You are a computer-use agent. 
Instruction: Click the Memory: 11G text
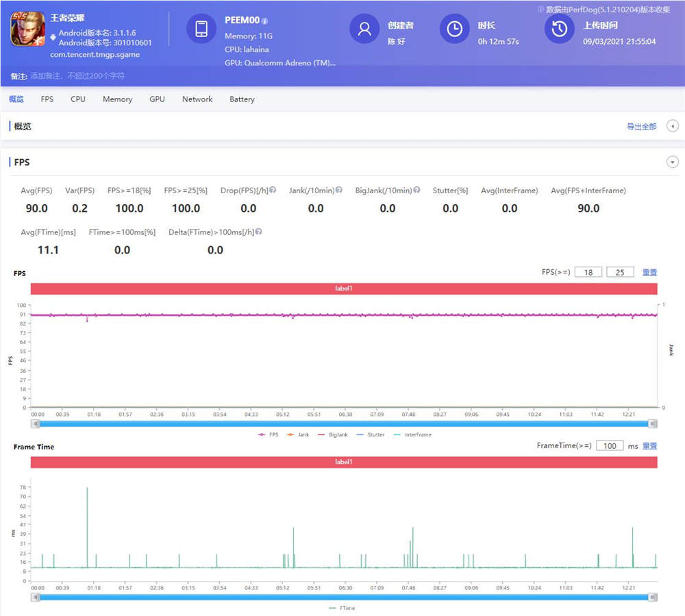pos(249,36)
